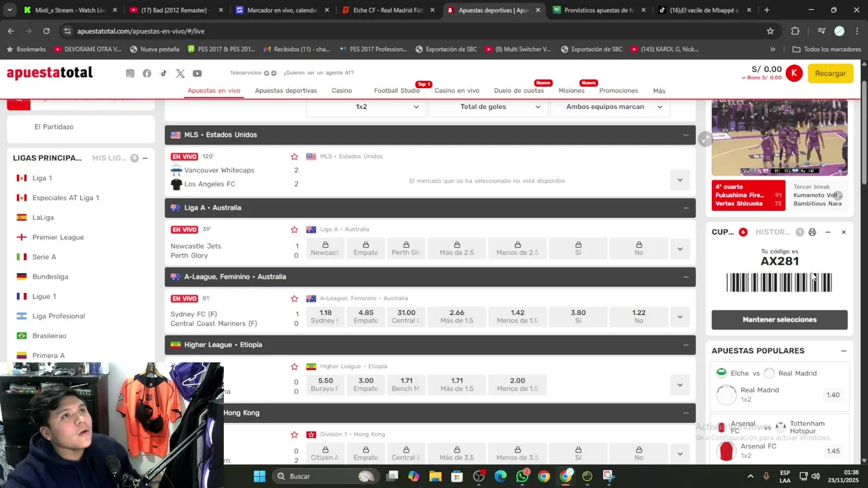Open LaLiga in the sidebar
This screenshot has width=868, height=488.
tap(43, 218)
